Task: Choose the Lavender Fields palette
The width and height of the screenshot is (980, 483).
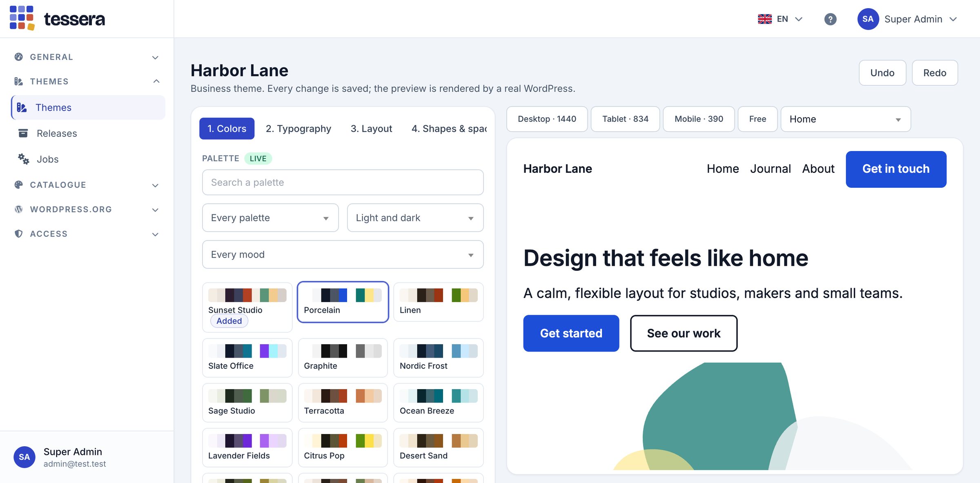Action: (x=247, y=447)
